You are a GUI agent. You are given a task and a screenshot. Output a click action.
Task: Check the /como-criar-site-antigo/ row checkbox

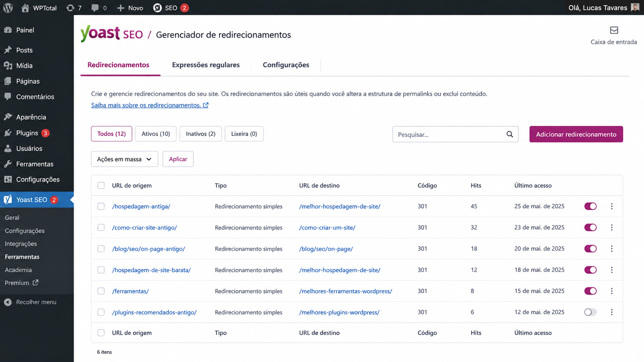(101, 227)
